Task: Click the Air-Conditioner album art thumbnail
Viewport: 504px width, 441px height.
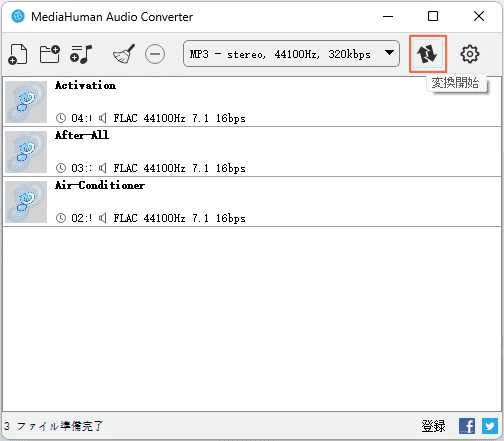Action: (x=26, y=202)
